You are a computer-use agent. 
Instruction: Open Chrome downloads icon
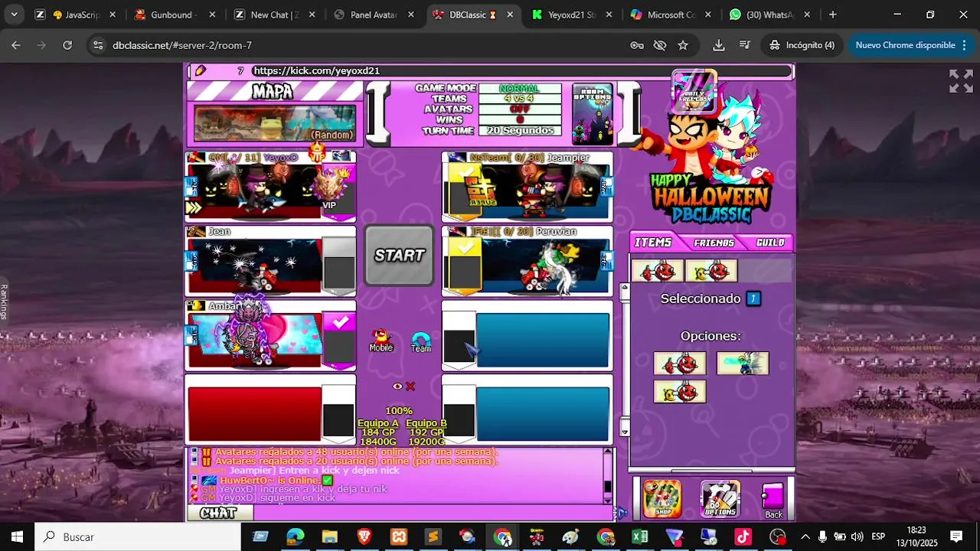click(718, 45)
